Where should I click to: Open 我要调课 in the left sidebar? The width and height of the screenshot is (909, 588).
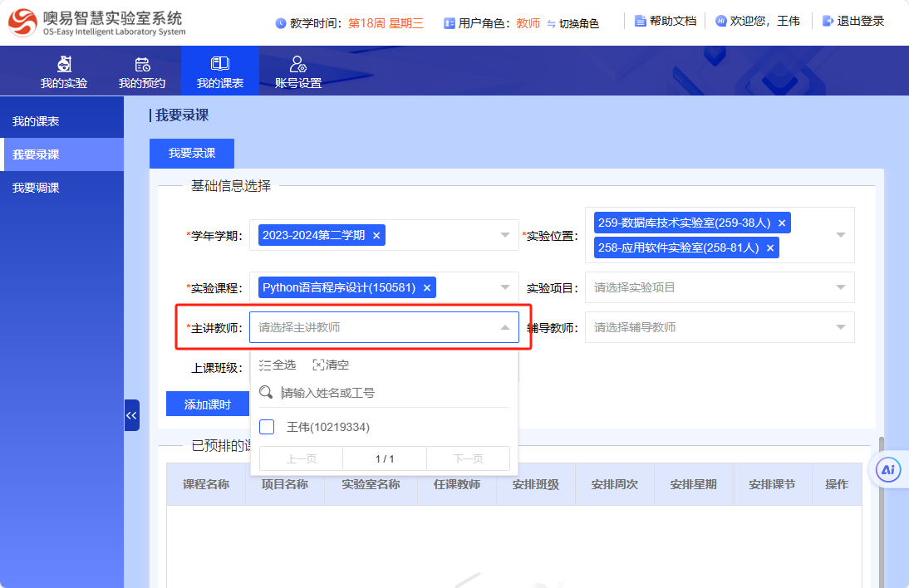click(36, 188)
